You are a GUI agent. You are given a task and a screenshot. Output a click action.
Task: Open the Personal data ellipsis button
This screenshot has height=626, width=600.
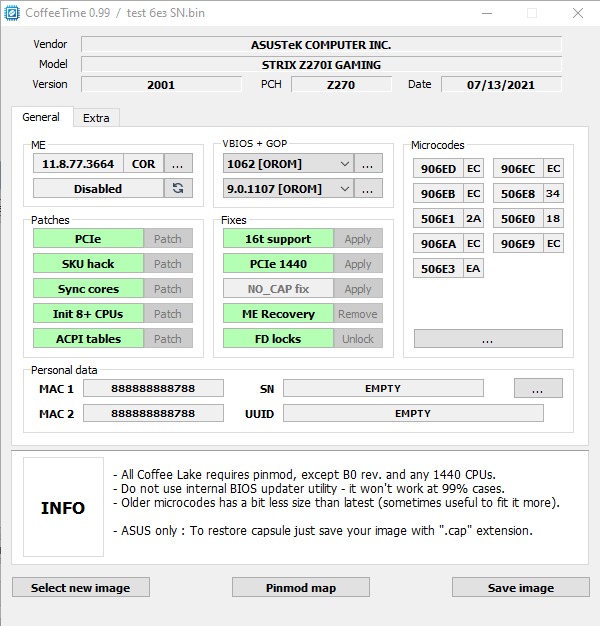538,388
